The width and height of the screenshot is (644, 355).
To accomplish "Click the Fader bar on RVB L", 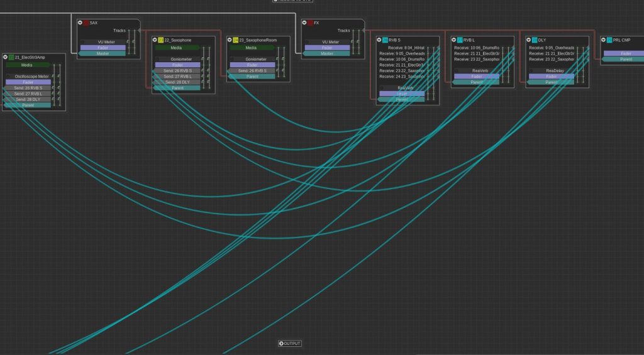I will click(477, 77).
